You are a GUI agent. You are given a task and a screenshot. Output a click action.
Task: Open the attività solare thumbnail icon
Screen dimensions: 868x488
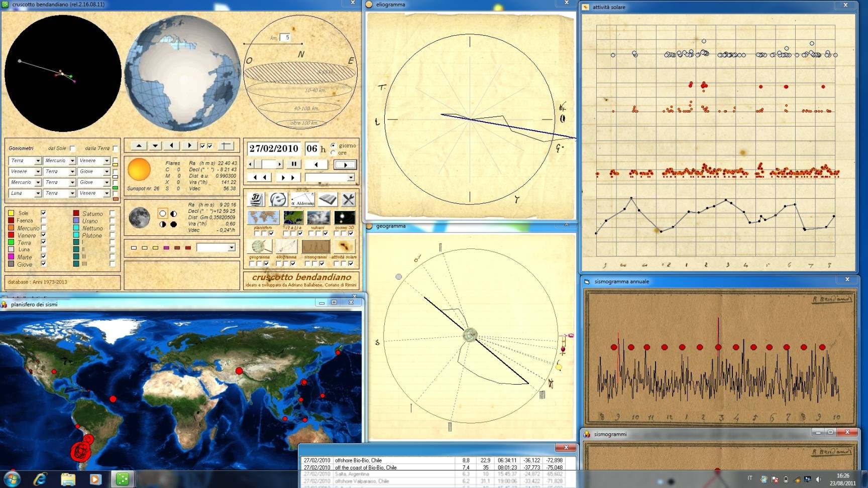pyautogui.click(x=345, y=247)
